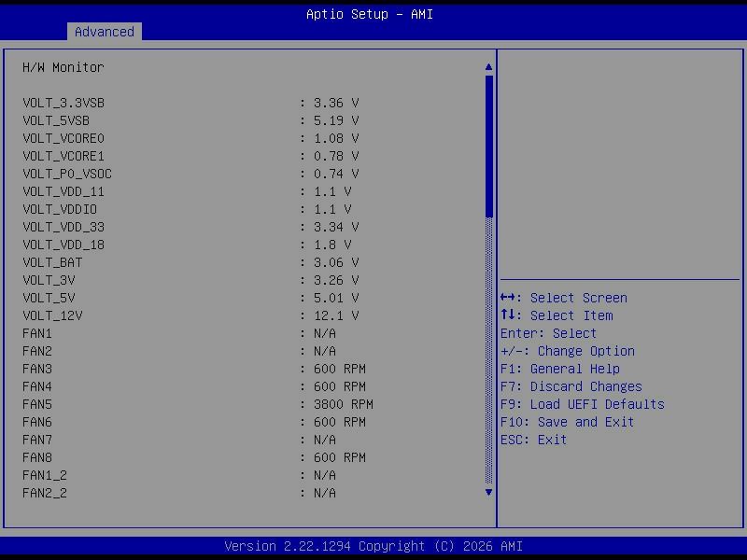Click the Select Screen help line
Screen dimensions: 747x560
coord(564,298)
